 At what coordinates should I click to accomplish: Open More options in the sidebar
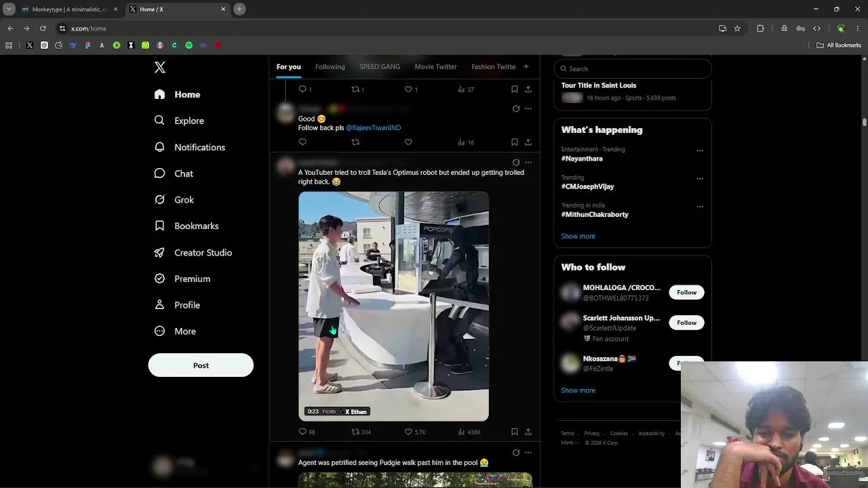[175, 331]
